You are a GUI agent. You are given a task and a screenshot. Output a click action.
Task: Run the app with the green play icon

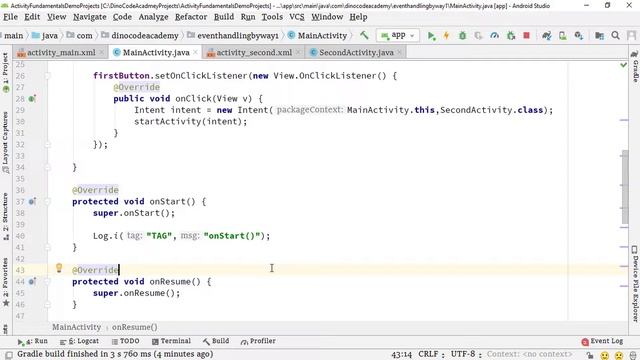[431, 36]
